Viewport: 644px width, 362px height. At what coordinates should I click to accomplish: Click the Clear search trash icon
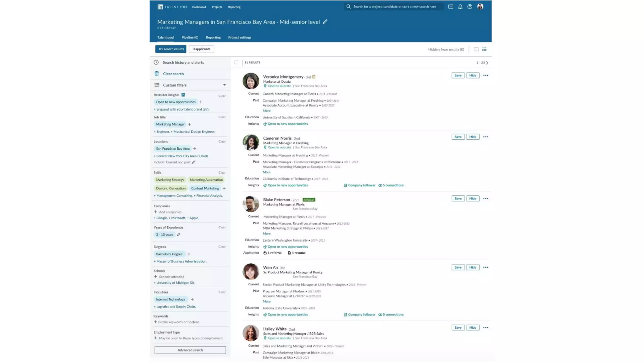click(x=157, y=74)
